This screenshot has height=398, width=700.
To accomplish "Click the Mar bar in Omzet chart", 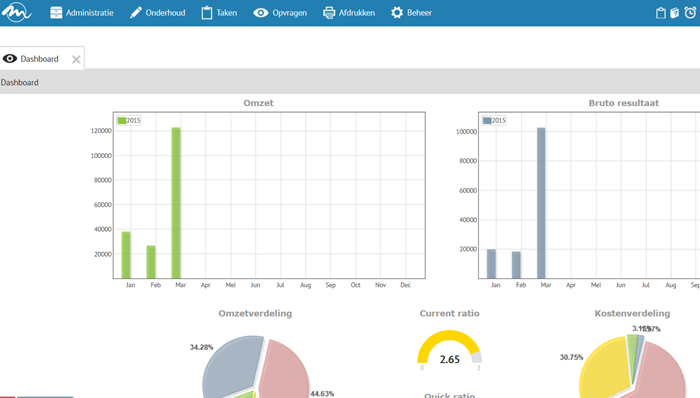I will point(176,203).
